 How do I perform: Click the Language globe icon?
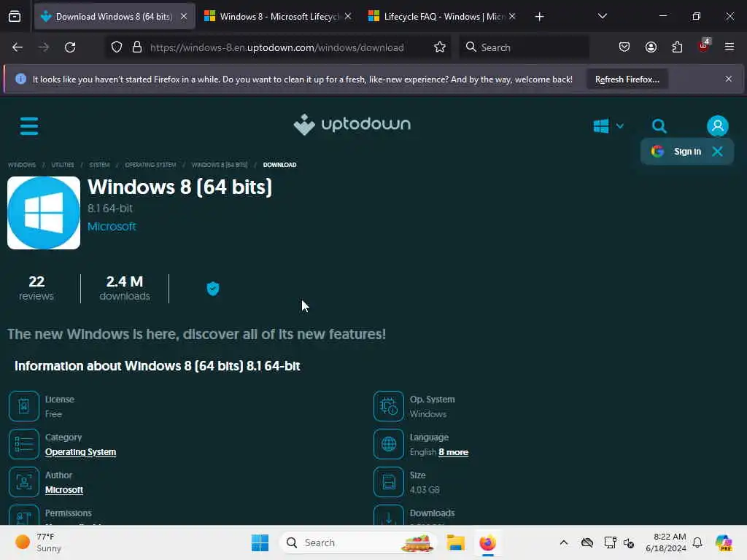pos(389,444)
